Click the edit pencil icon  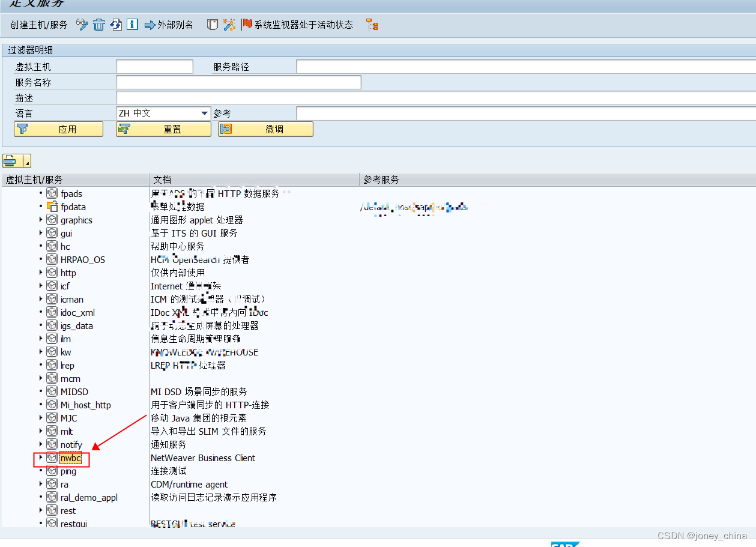click(82, 25)
